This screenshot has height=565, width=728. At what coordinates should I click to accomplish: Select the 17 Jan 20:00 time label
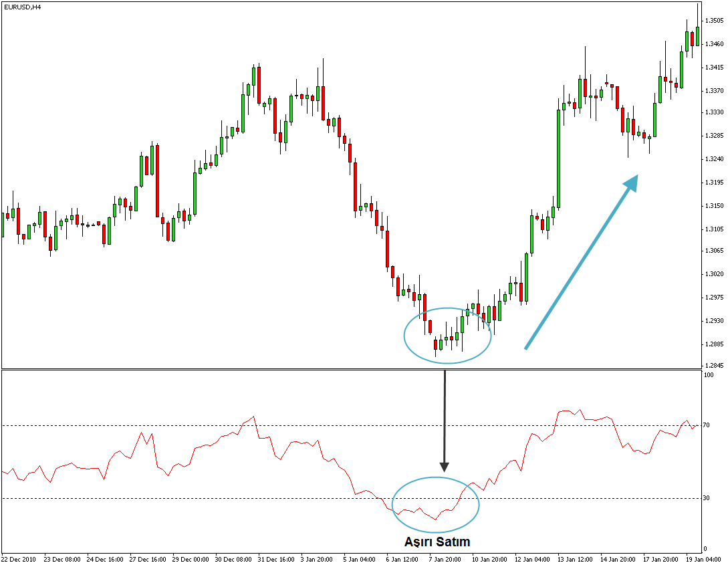660,560
